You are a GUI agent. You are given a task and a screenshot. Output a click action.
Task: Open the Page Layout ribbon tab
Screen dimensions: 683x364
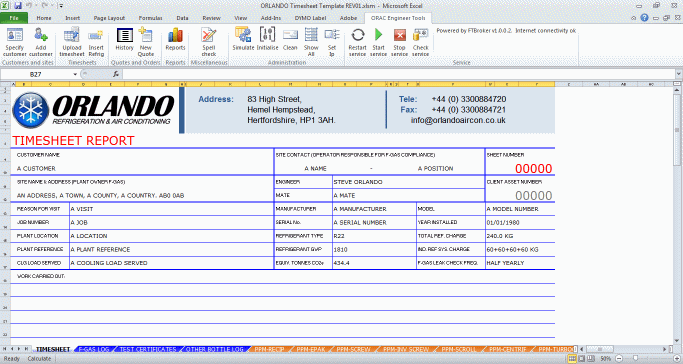(109, 18)
